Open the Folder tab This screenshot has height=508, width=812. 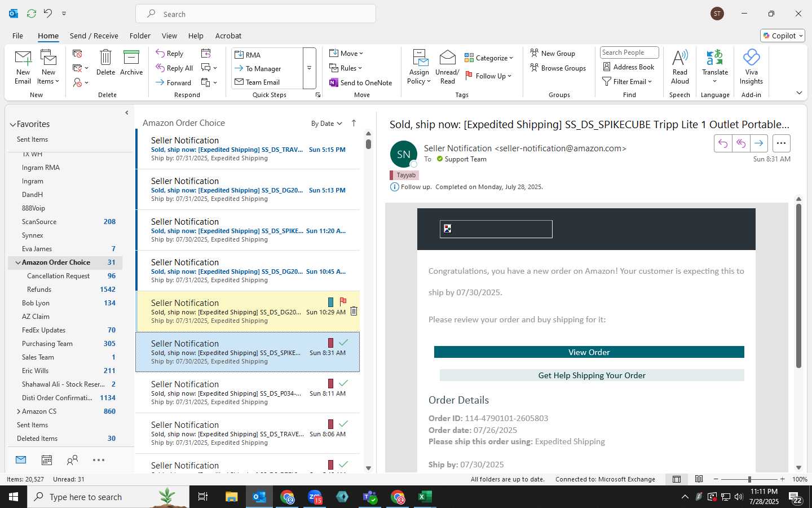click(140, 36)
